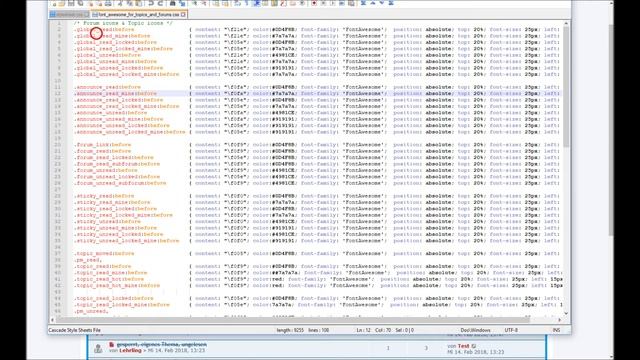Click the '.global_unread:before' selector text
Viewport: 640px width, 360px height.
[107, 55]
